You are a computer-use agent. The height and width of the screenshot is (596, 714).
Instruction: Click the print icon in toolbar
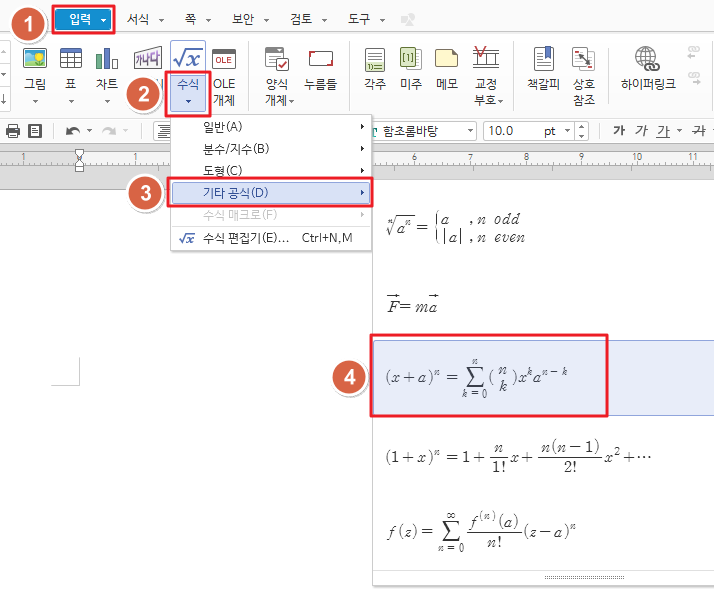[x=13, y=131]
